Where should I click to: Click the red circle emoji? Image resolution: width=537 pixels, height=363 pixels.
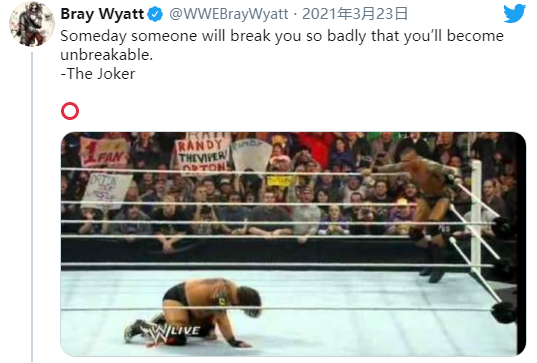tap(70, 111)
